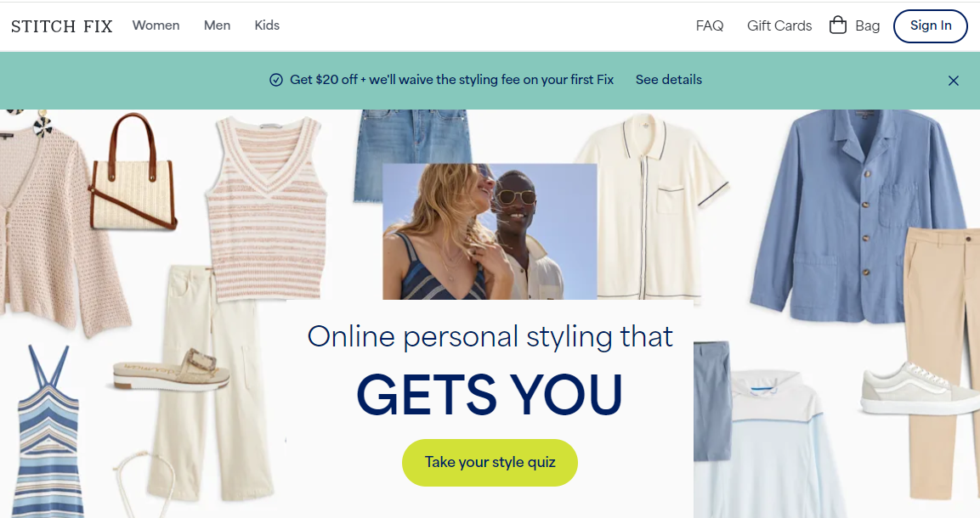Click the checkmark icon in promo banner

pos(275,80)
